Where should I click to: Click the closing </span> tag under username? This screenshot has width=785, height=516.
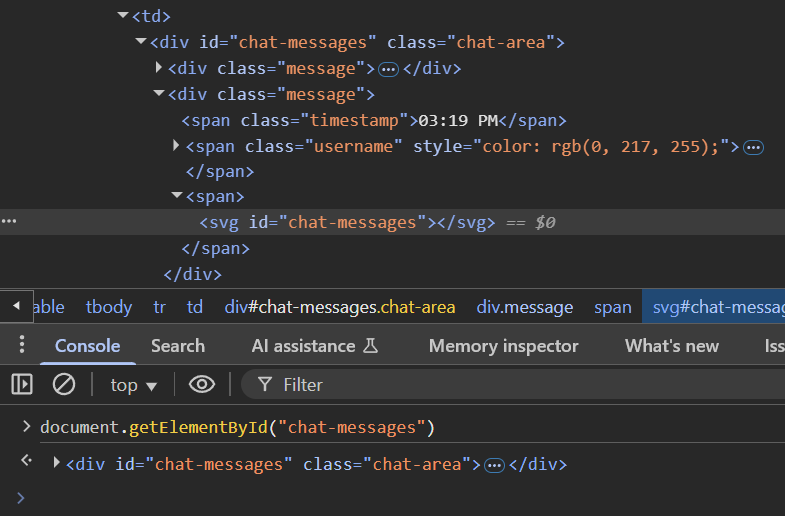coord(220,172)
